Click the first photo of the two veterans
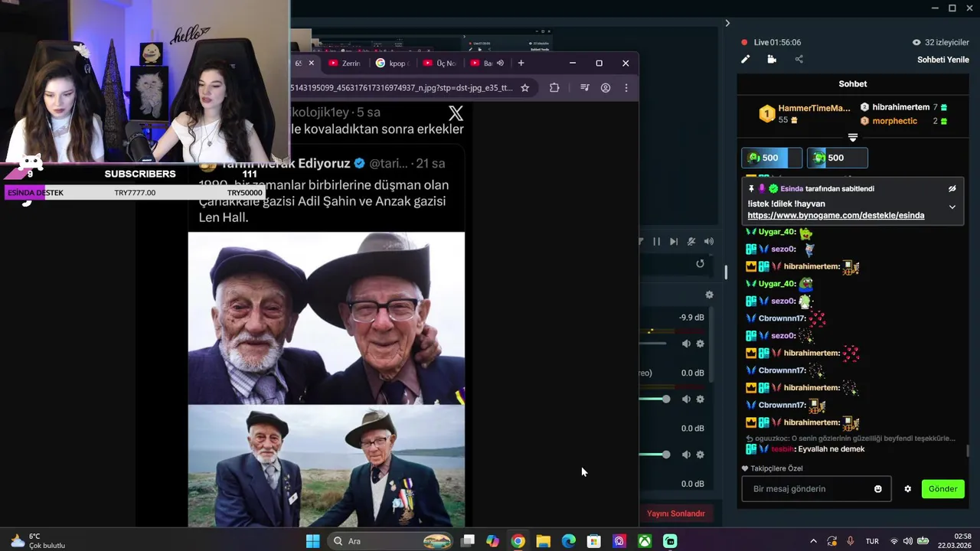Image resolution: width=980 pixels, height=551 pixels. pos(326,318)
